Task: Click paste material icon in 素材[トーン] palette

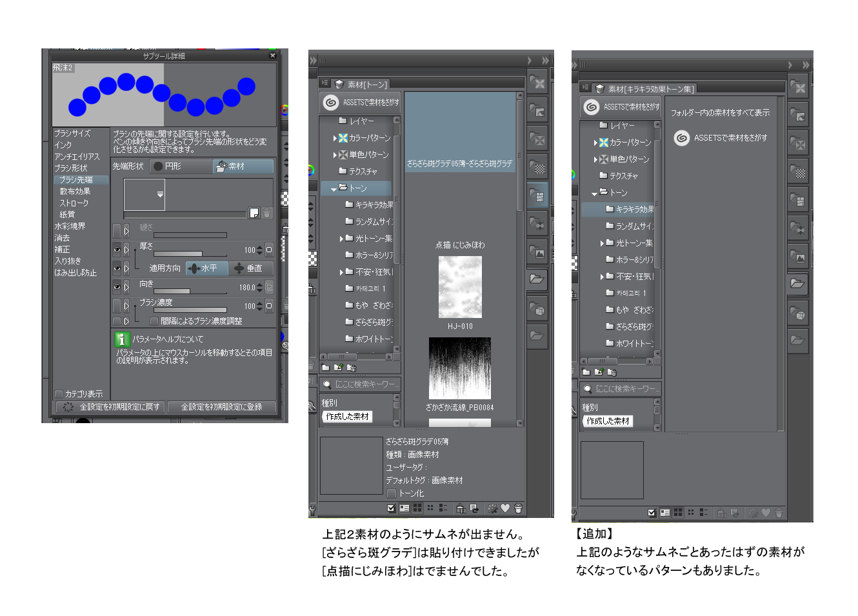Action: (x=461, y=508)
